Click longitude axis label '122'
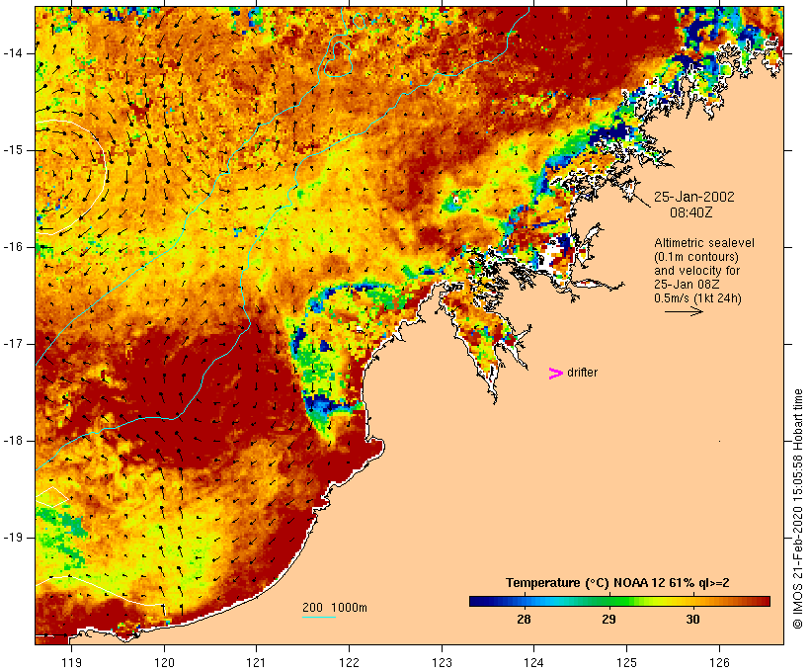Image resolution: width=810 pixels, height=672 pixels. [349, 662]
